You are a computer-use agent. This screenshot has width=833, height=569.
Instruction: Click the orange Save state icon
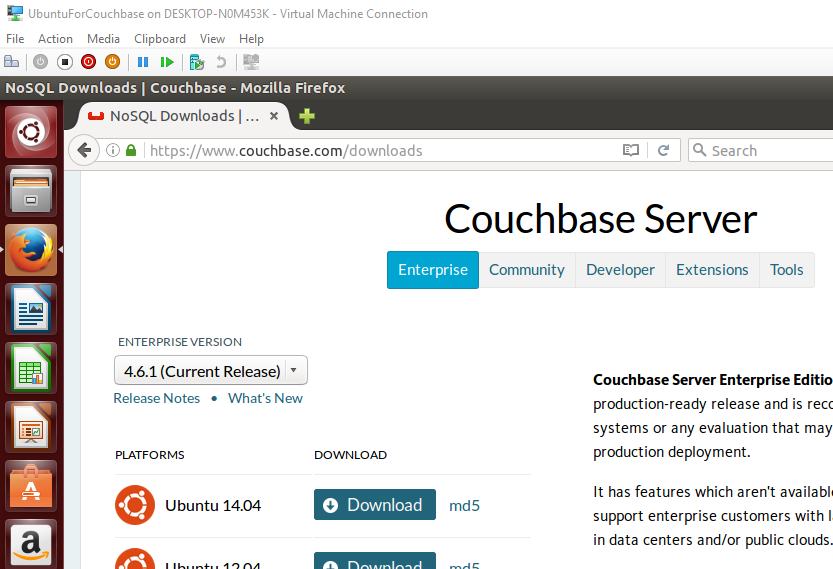coord(113,62)
